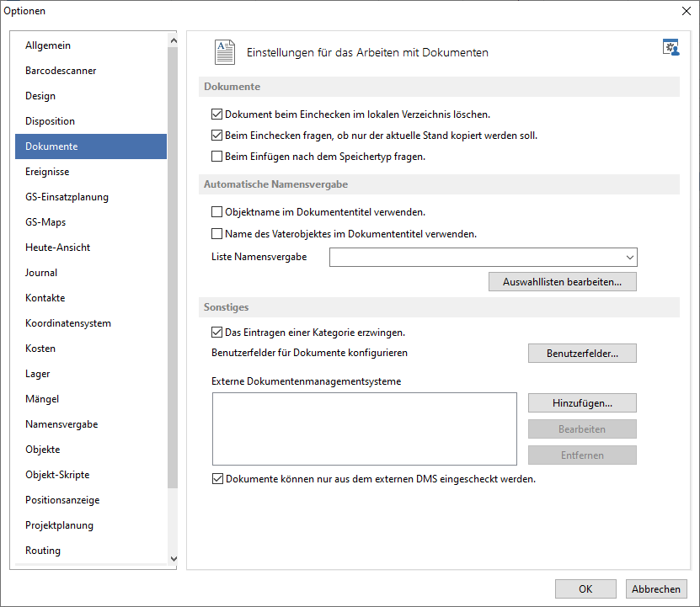
Task: Select the highlighted Dokumente category
Action: 91,146
